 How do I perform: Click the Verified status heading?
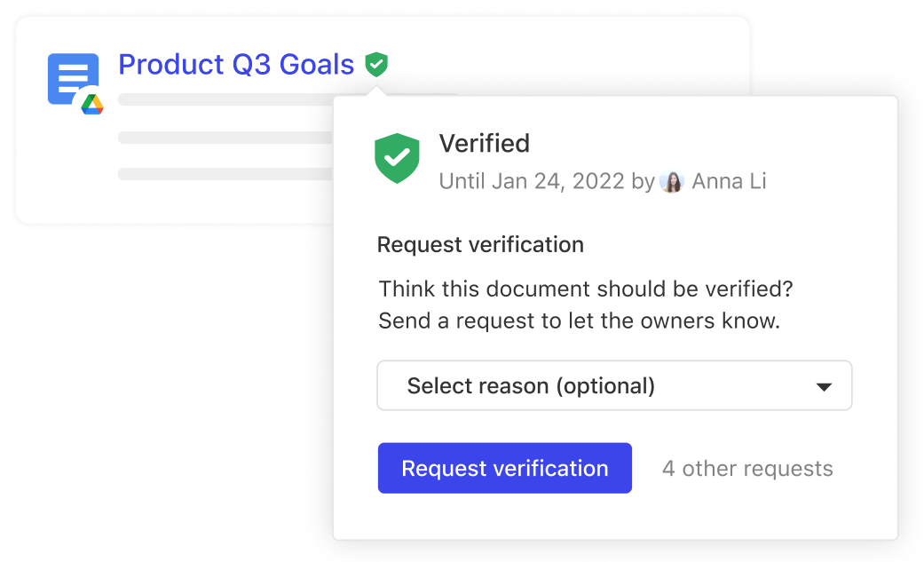[484, 143]
